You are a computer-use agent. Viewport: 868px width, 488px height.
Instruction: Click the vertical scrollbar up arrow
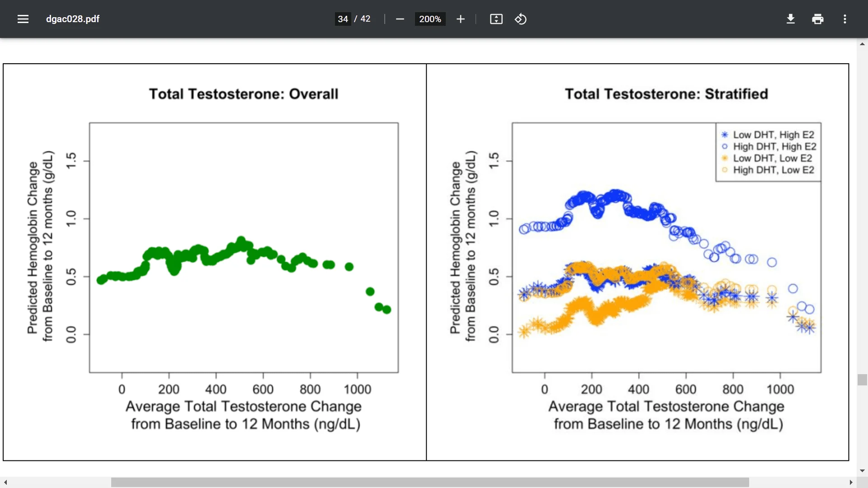point(862,44)
